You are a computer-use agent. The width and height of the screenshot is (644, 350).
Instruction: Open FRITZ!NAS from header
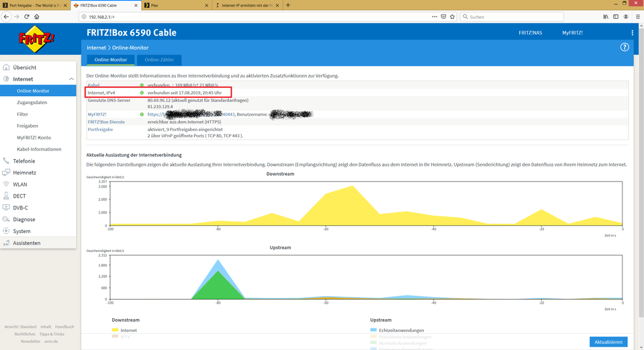click(x=531, y=33)
